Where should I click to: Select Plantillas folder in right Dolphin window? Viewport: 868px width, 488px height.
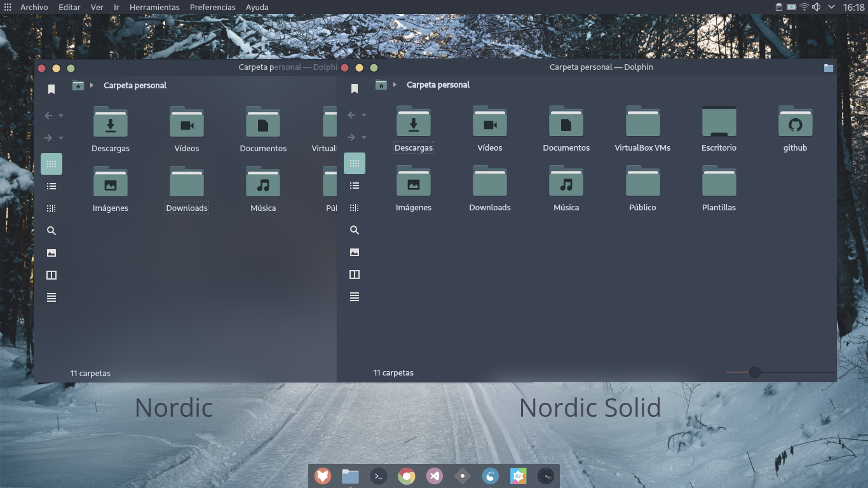click(719, 189)
